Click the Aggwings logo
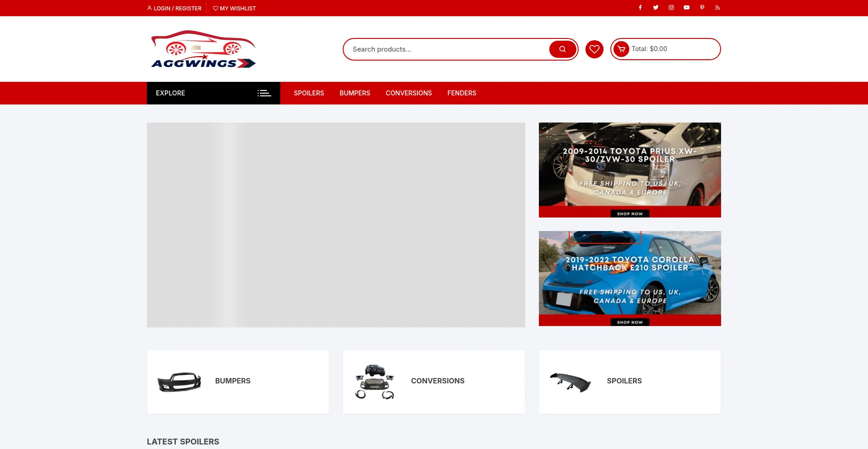 pos(203,49)
